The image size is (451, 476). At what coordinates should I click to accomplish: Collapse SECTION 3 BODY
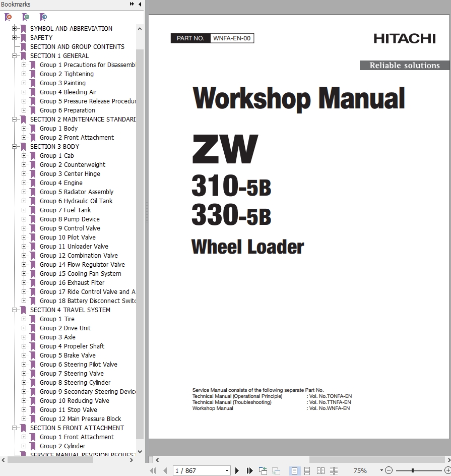point(14,147)
